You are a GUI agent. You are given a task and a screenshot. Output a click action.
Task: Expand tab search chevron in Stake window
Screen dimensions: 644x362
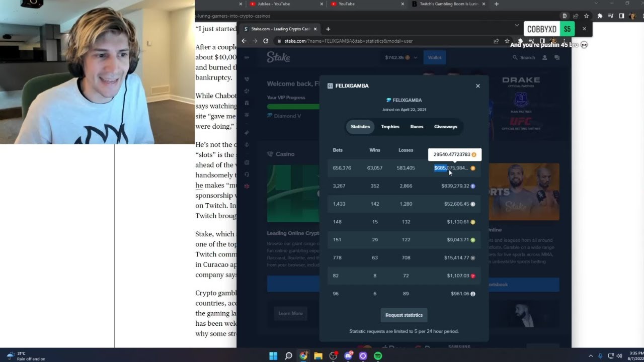pos(517,25)
